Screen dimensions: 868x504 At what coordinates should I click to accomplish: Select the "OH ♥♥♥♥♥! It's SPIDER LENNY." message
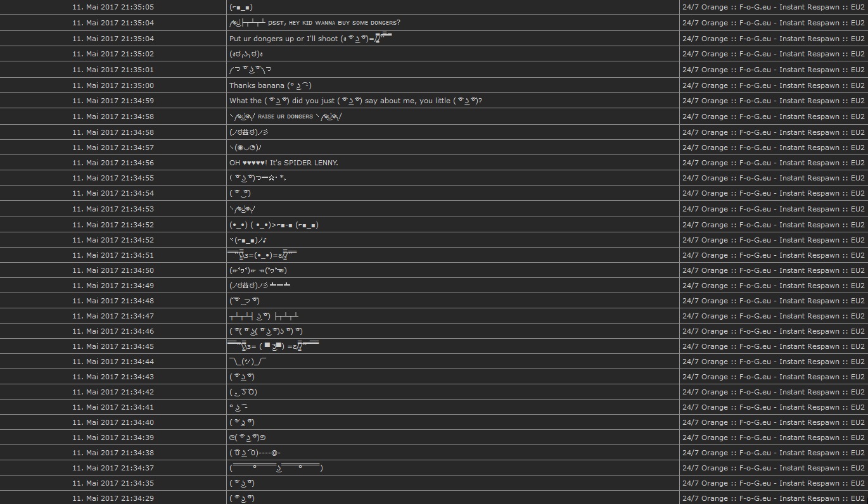click(283, 163)
